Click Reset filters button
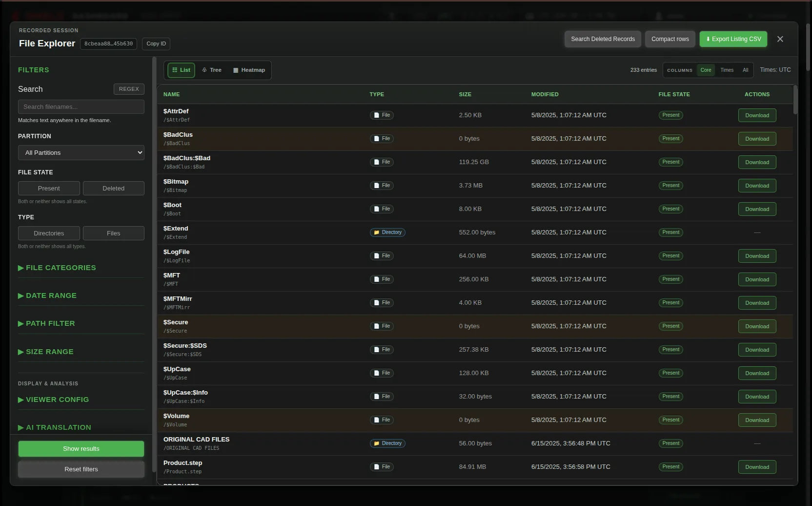 click(x=81, y=469)
